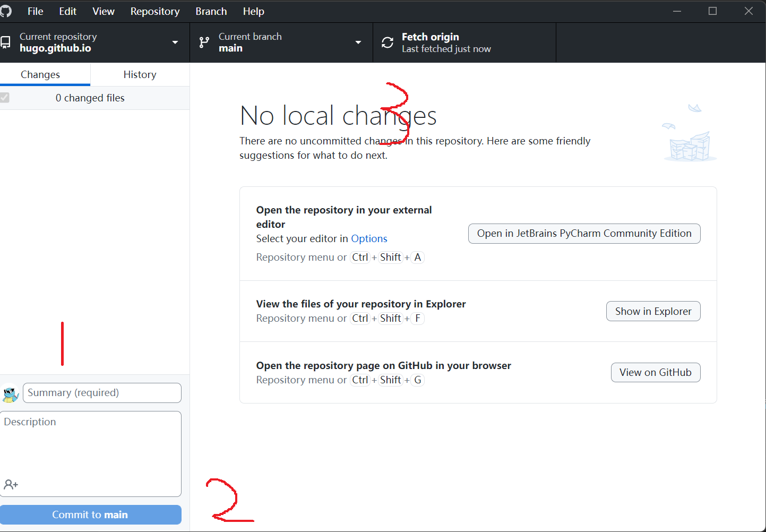Add co-authors using the person-plus icon
766x532 pixels.
tap(11, 485)
